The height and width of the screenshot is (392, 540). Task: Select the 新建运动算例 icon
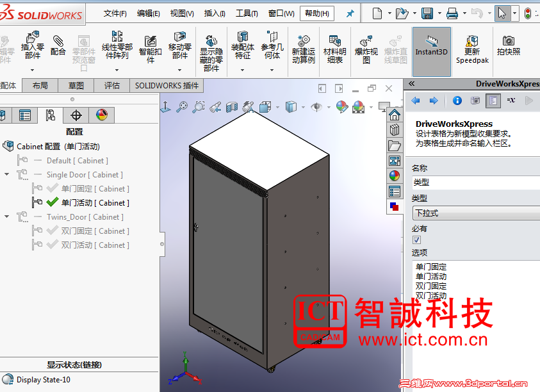(304, 48)
